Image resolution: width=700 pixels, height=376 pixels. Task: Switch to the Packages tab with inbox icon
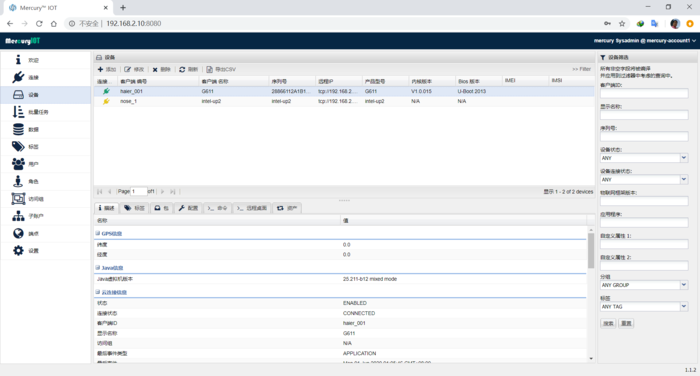(162, 208)
